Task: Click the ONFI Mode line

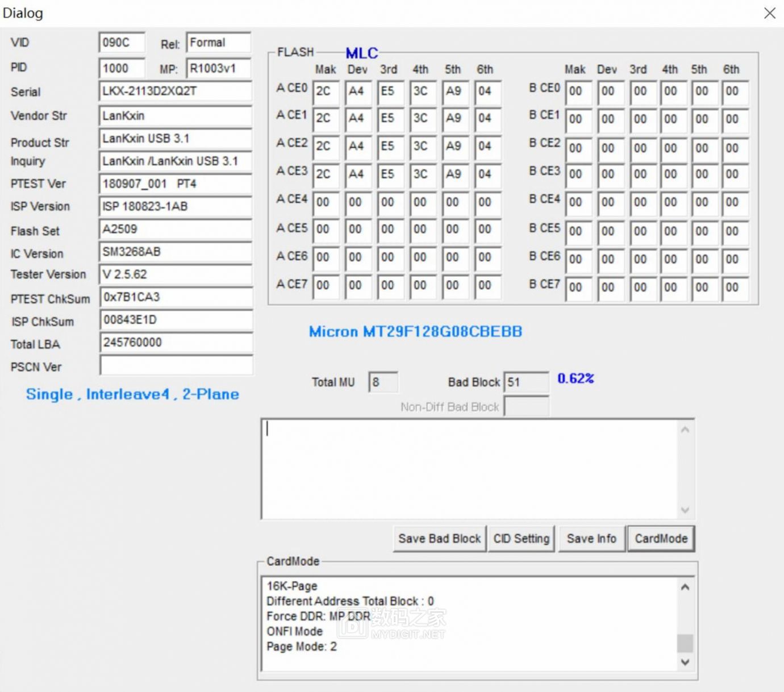Action: tap(294, 631)
